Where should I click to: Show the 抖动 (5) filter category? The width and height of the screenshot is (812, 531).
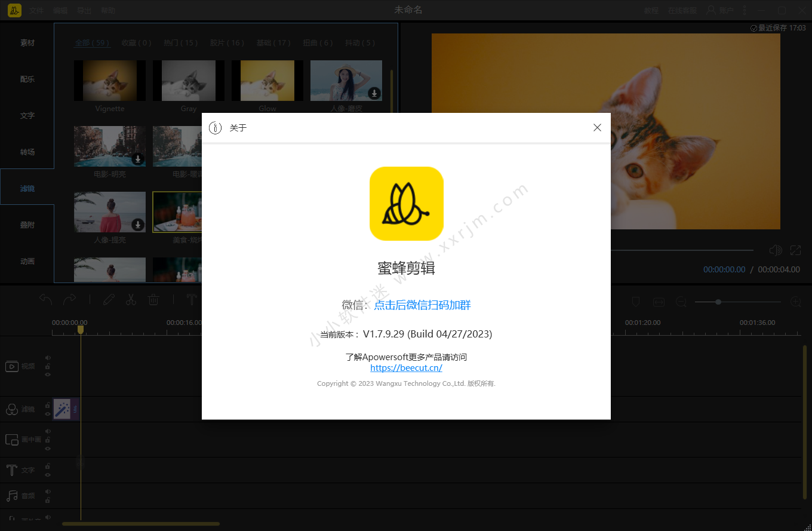coord(360,43)
